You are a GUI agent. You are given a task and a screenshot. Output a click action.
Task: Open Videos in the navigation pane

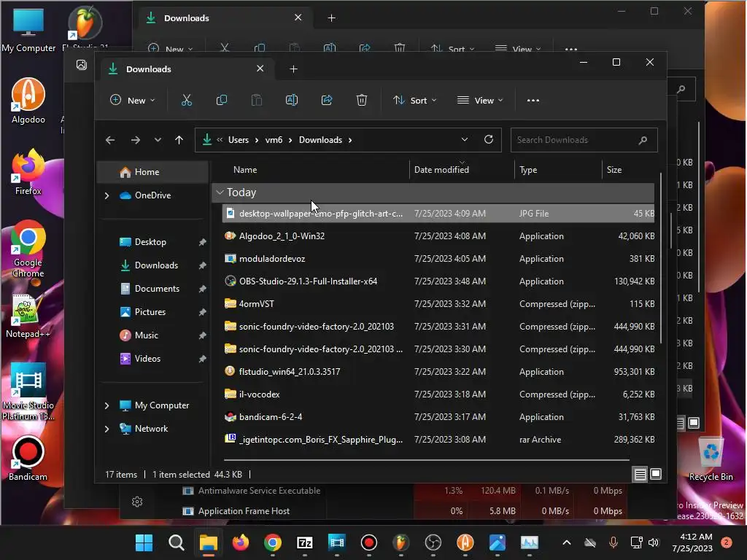(147, 359)
